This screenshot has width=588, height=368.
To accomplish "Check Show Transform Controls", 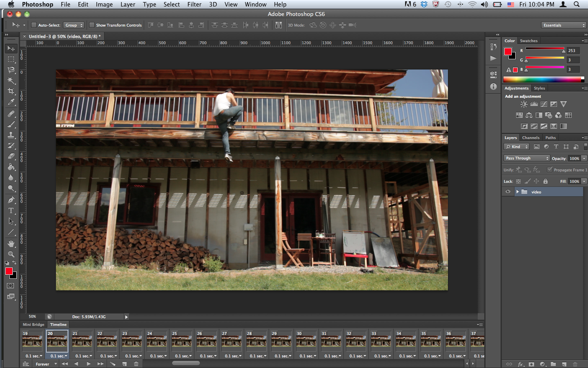I will tap(92, 25).
